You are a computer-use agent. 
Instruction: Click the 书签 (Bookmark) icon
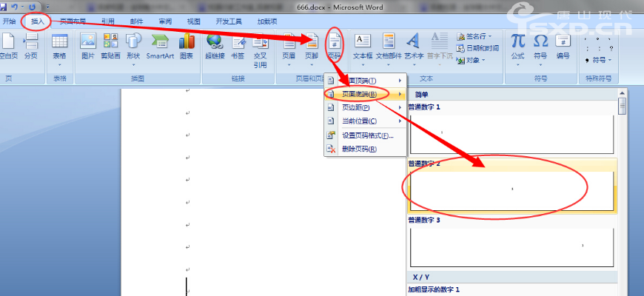238,45
